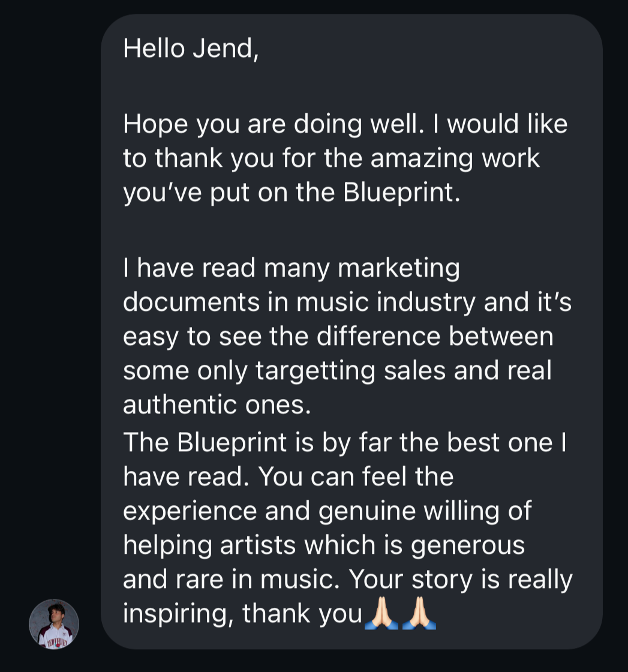Select the line "I have read many marketing"
628x672 pixels.
291,268
